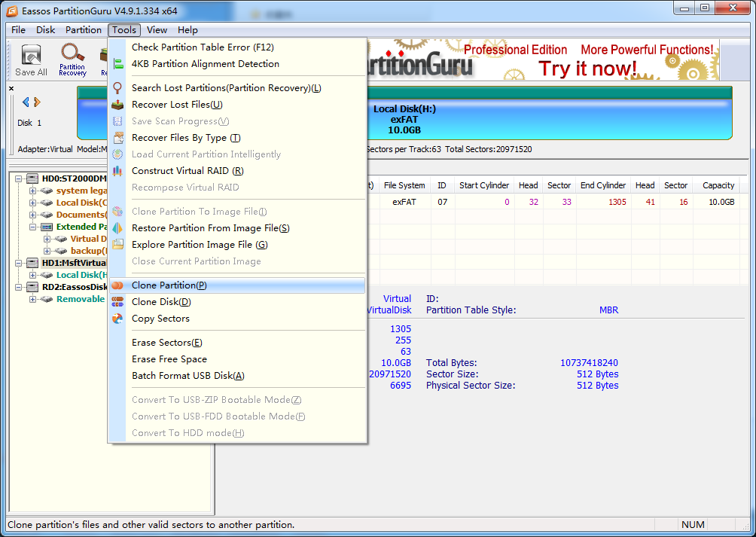Viewport: 756px width, 537px height.
Task: Select the exFAT cell in partition table
Action: (404, 202)
